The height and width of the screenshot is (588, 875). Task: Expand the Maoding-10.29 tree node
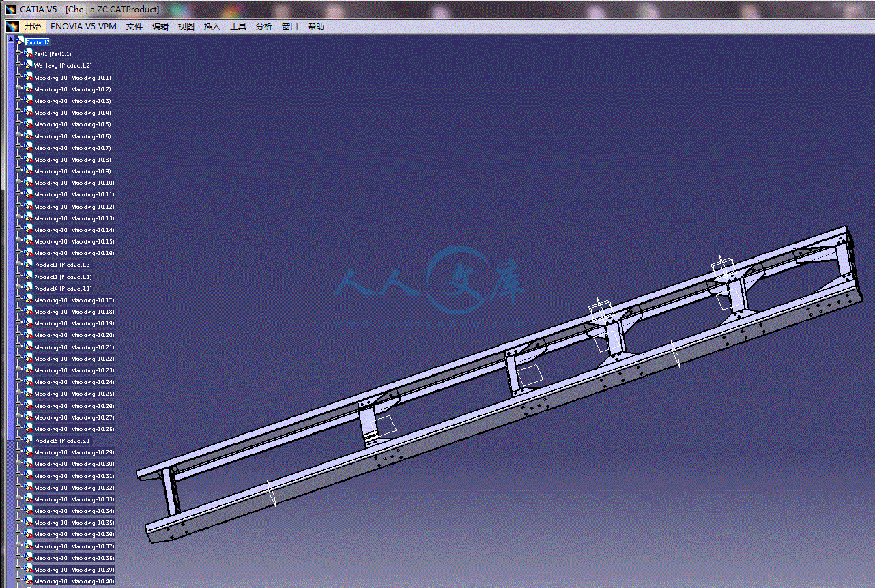click(x=20, y=452)
